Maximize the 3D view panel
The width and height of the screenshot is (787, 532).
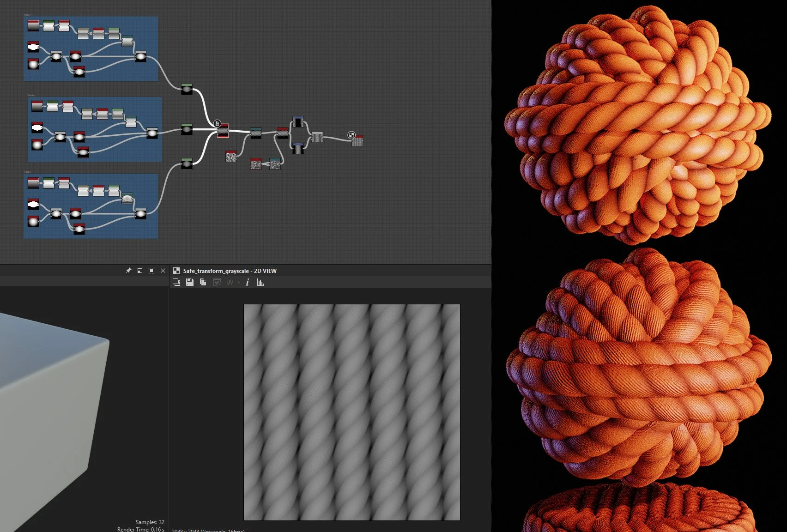151,271
